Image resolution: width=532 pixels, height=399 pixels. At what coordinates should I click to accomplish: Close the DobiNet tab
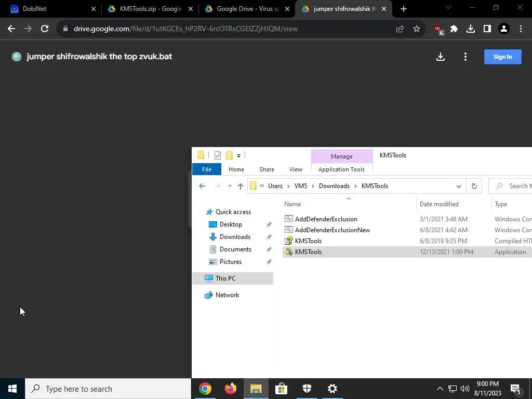pos(94,9)
